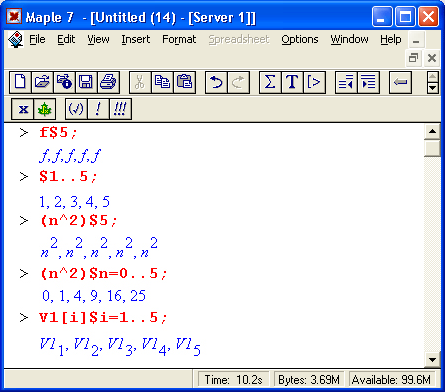
Task: Click the grayed Spreadsheet menu
Action: click(239, 39)
